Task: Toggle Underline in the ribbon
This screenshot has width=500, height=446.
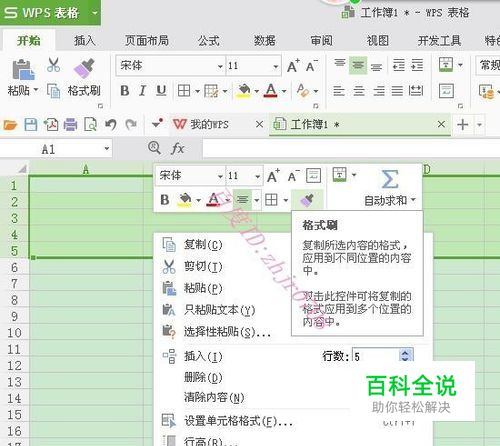Action: (161, 91)
